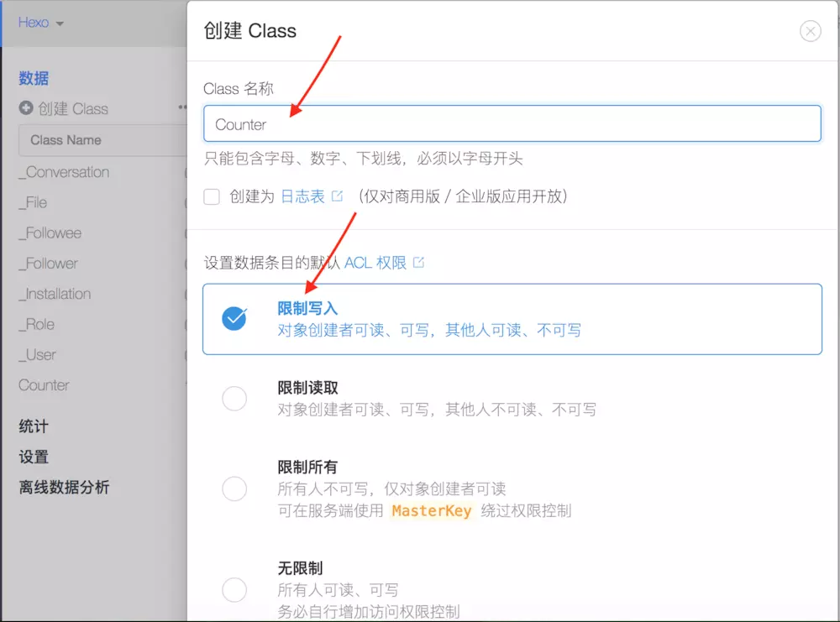Image resolution: width=840 pixels, height=622 pixels.
Task: Select the _Followee class
Action: click(x=50, y=233)
